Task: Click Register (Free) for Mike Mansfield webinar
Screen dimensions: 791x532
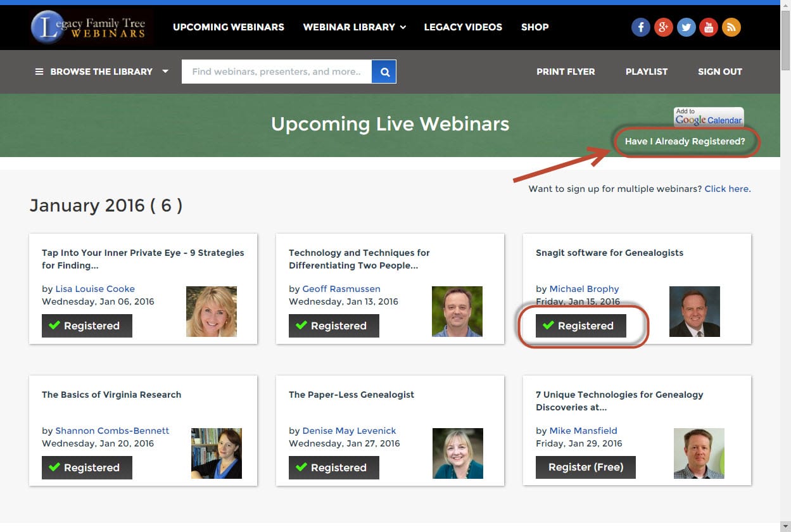Action: pos(586,467)
